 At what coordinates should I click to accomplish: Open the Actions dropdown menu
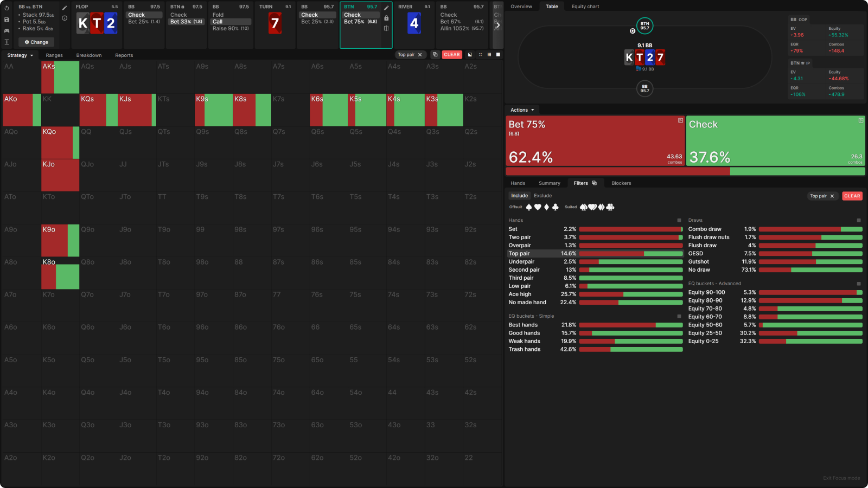pos(522,110)
